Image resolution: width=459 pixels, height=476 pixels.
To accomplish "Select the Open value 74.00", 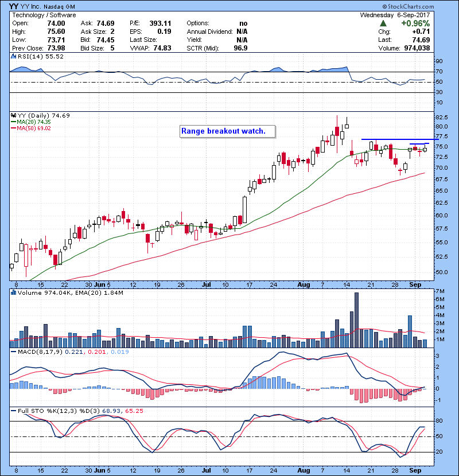I will point(56,24).
